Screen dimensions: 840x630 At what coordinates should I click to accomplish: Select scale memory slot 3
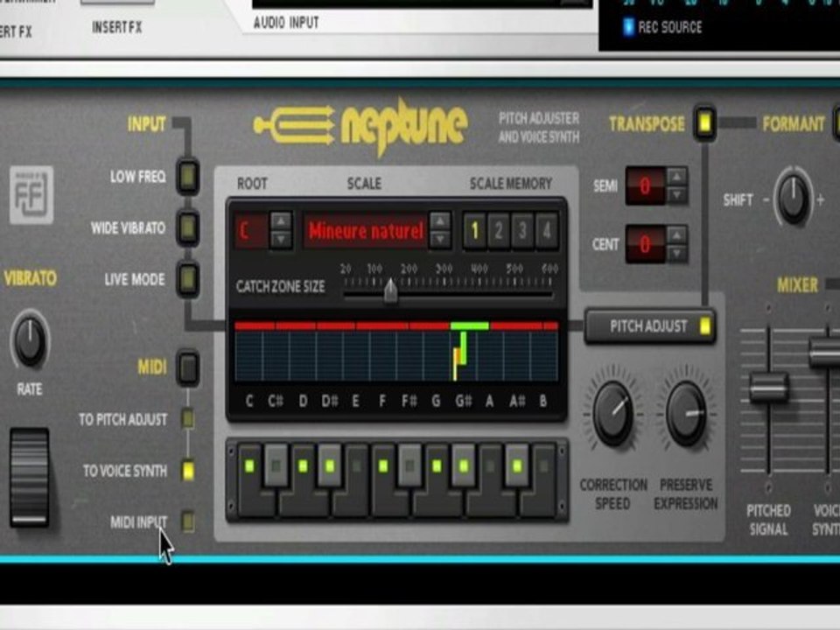[523, 231]
